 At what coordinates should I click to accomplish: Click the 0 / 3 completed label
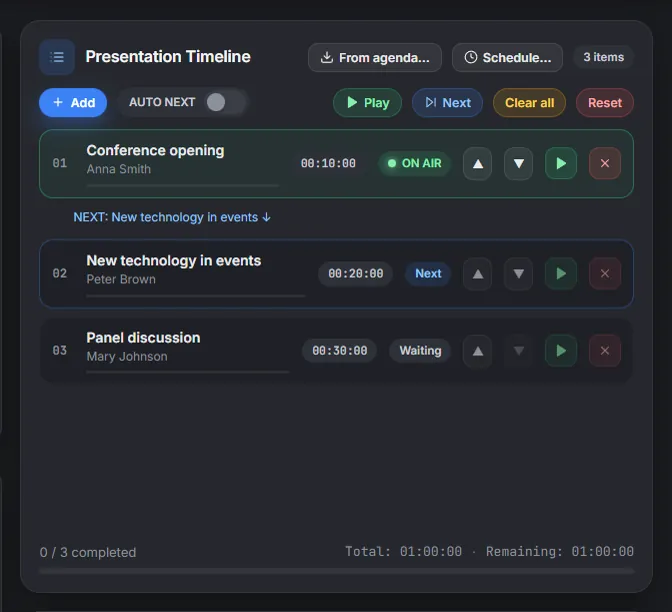(88, 552)
